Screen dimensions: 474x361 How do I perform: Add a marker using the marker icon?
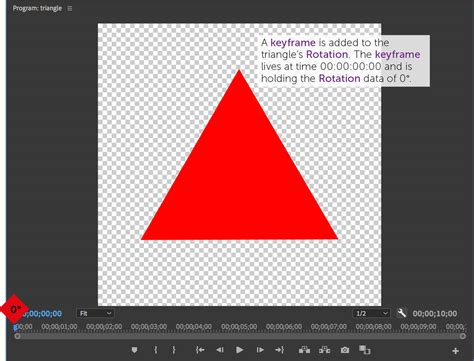click(x=134, y=350)
